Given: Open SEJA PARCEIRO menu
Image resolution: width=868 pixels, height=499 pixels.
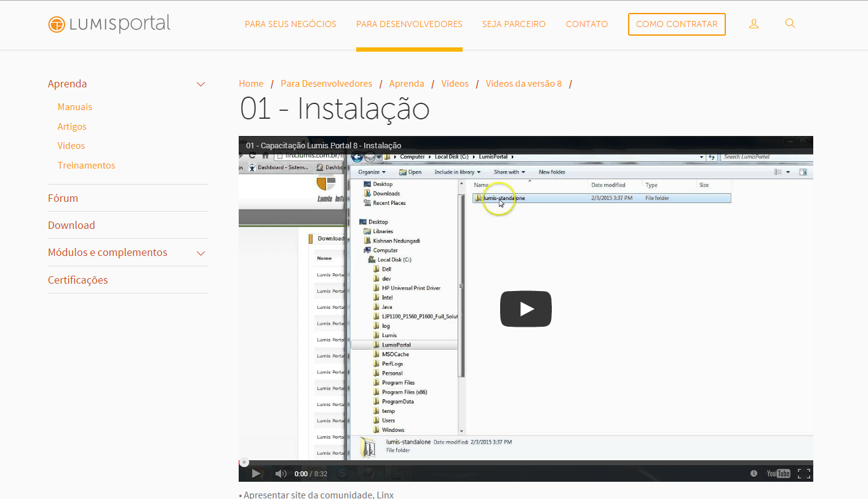Looking at the screenshot, I should 514,24.
